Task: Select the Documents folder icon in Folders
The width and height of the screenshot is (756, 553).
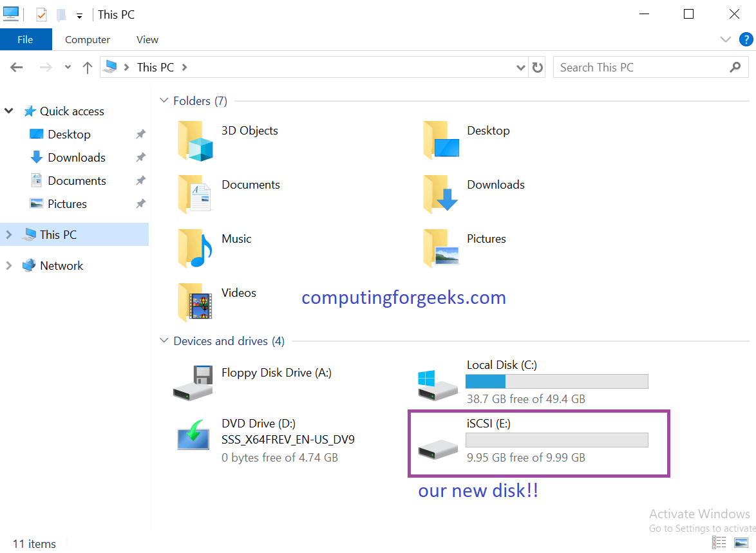Action: coord(194,194)
